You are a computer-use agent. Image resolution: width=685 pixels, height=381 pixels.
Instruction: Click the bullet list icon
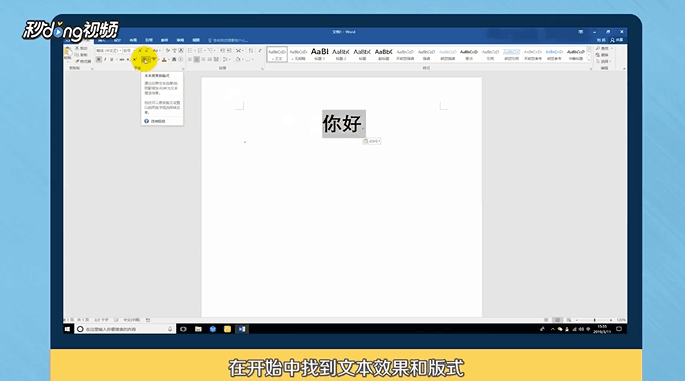tap(190, 51)
